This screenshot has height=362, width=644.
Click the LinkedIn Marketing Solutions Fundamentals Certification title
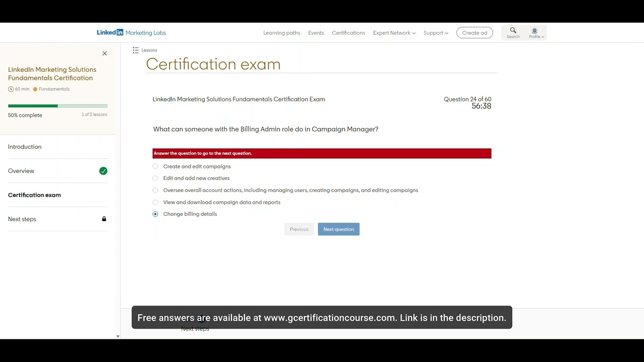[52, 74]
